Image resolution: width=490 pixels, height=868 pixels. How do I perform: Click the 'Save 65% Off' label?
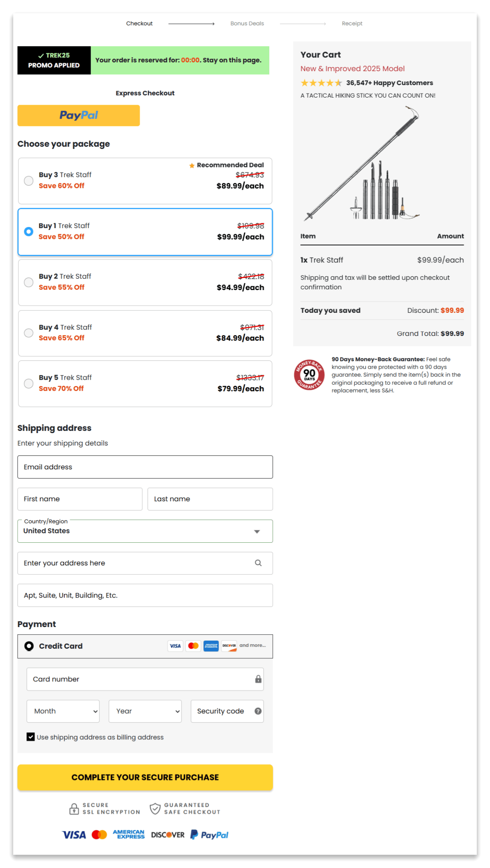click(62, 338)
